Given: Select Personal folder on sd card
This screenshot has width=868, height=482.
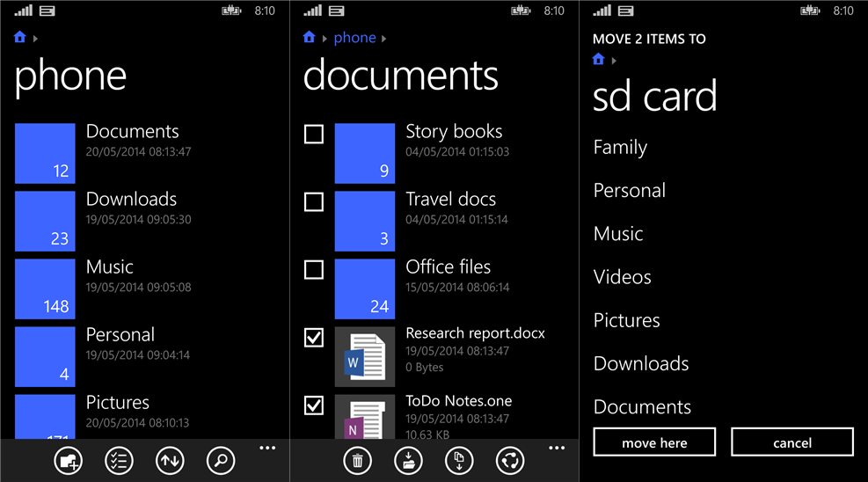Looking at the screenshot, I should click(x=630, y=190).
